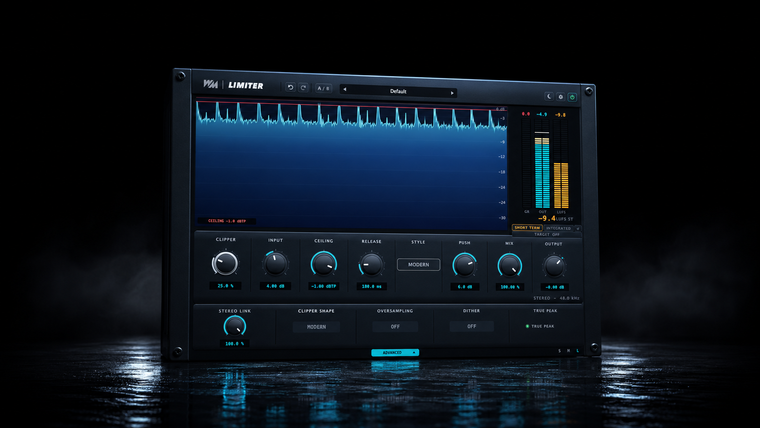Select the Integrated LUFS tab

click(x=558, y=228)
